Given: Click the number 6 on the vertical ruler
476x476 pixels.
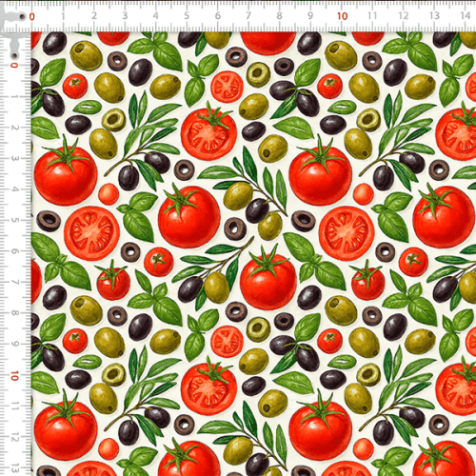Looking at the screenshot, I should (x=14, y=251).
